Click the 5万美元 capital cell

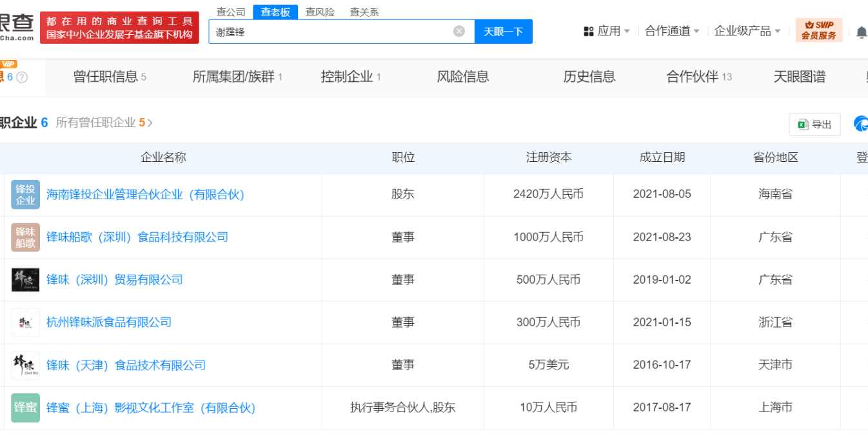click(x=549, y=365)
